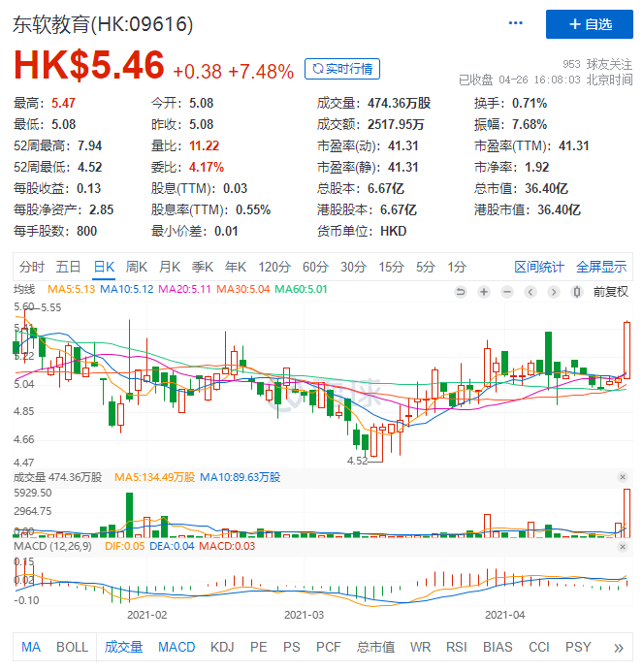The height and width of the screenshot is (672, 643).
Task: Switch to 分时 chart tab
Action: (x=32, y=267)
